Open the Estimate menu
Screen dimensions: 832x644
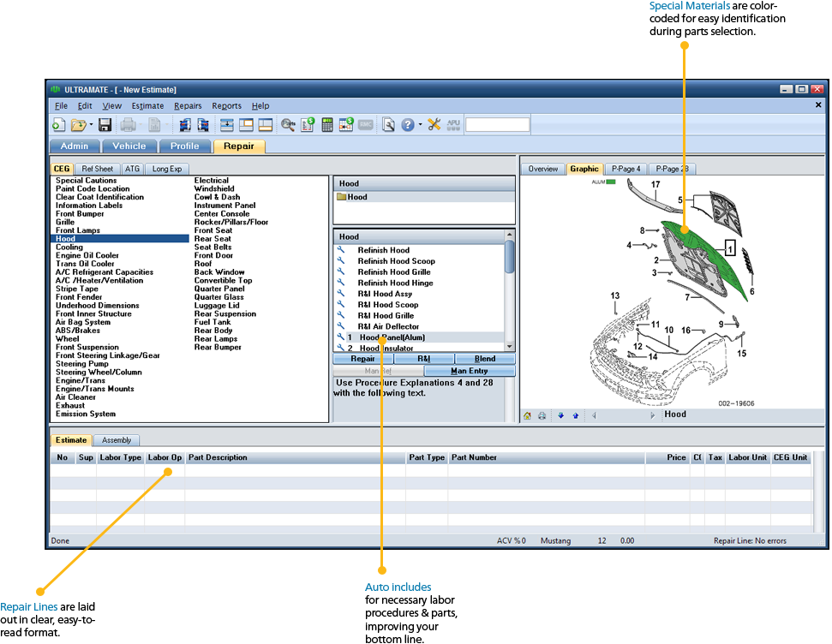(147, 106)
